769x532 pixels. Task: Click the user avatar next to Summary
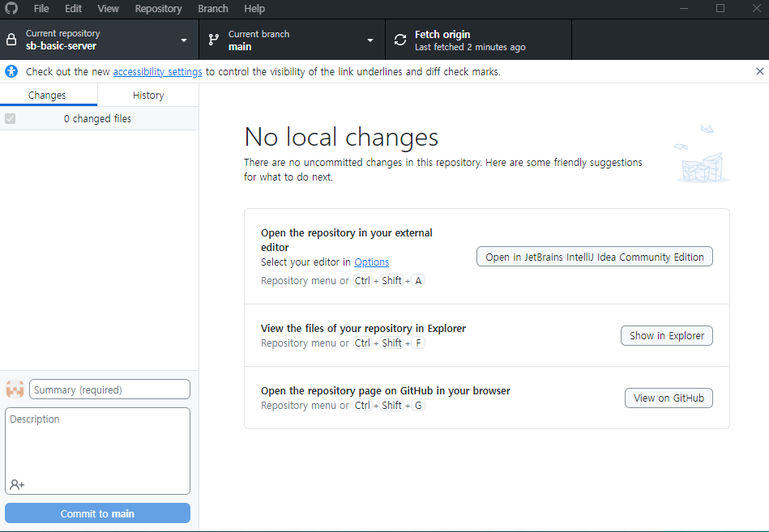[15, 389]
